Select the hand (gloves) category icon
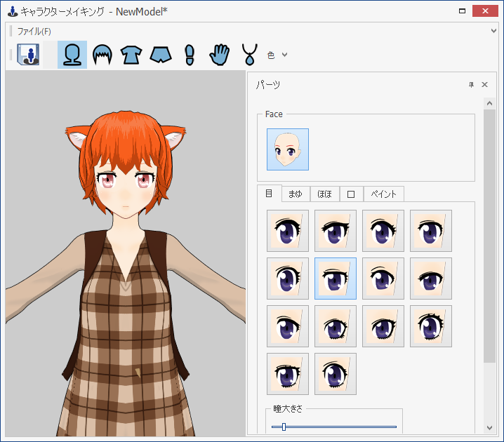This screenshot has width=504, height=442. (x=220, y=55)
